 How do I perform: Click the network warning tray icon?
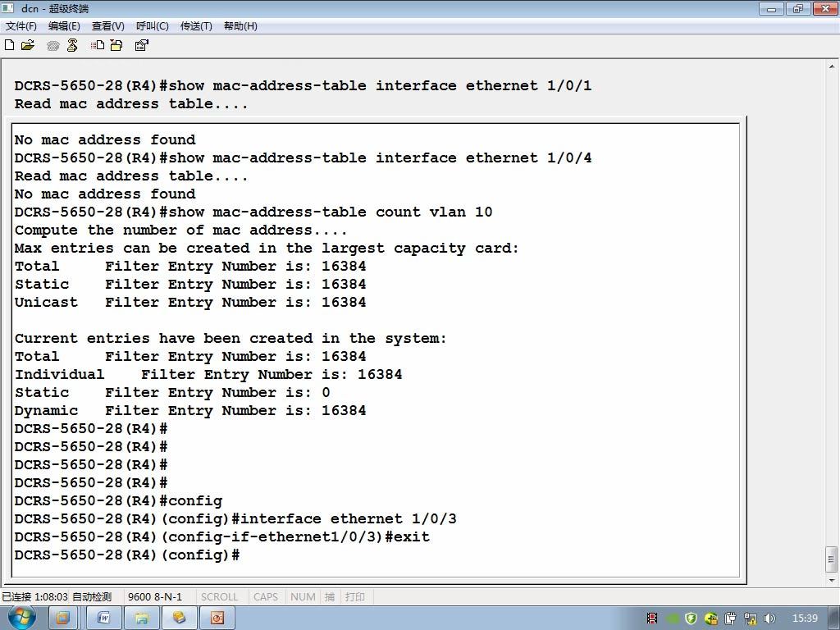[751, 619]
